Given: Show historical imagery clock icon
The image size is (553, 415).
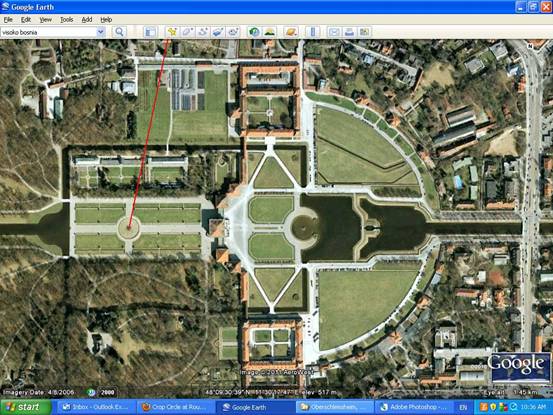Looking at the screenshot, I should tap(254, 32).
